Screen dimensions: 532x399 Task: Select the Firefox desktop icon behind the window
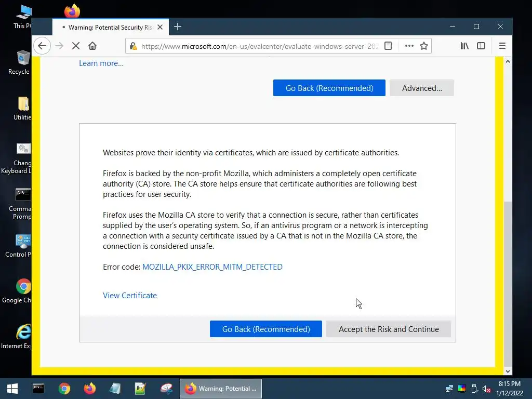click(72, 11)
